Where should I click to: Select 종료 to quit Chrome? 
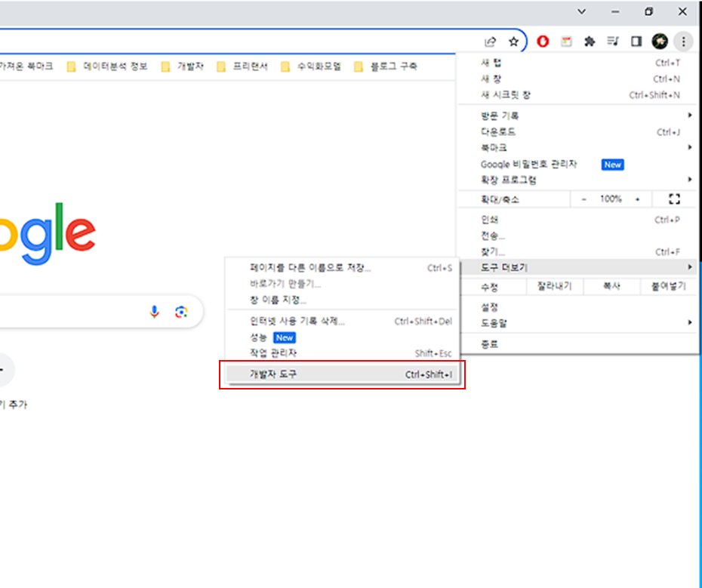pos(578,344)
